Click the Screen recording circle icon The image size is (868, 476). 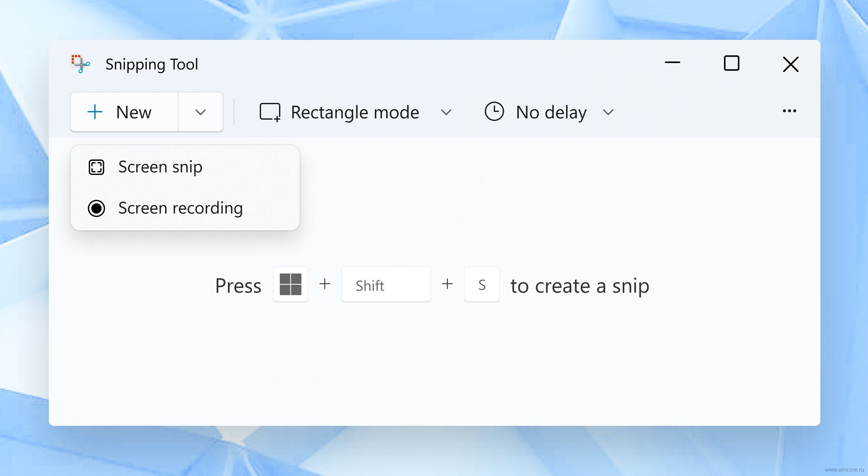click(x=96, y=208)
